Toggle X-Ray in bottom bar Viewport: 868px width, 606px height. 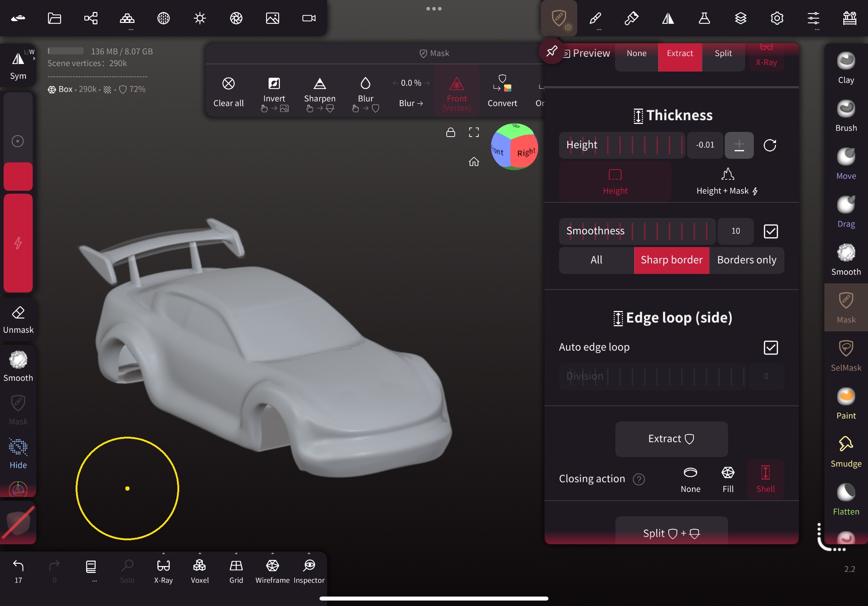coord(163,570)
